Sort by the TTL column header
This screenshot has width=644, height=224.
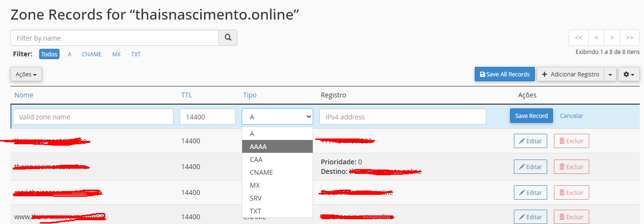[186, 95]
